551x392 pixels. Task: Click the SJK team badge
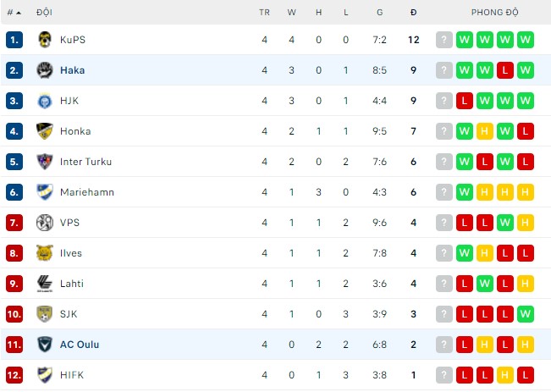click(45, 314)
